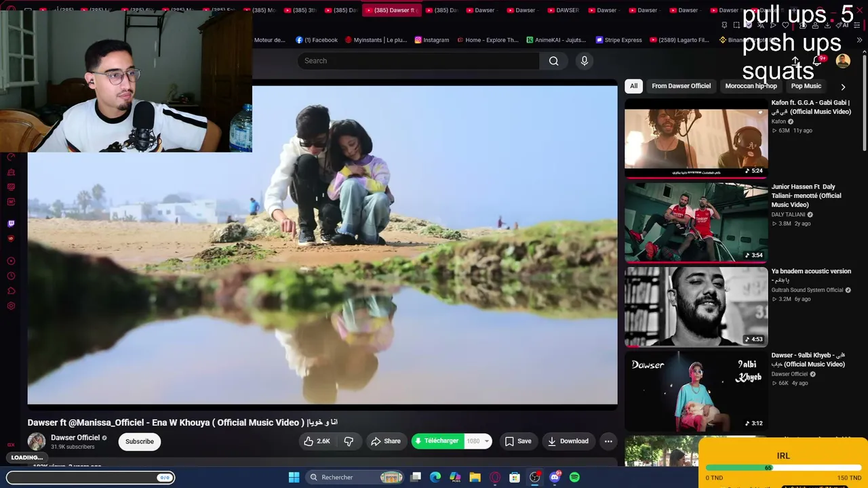Select the Pop Music filter chip
The height and width of the screenshot is (488, 868).
[x=806, y=86]
